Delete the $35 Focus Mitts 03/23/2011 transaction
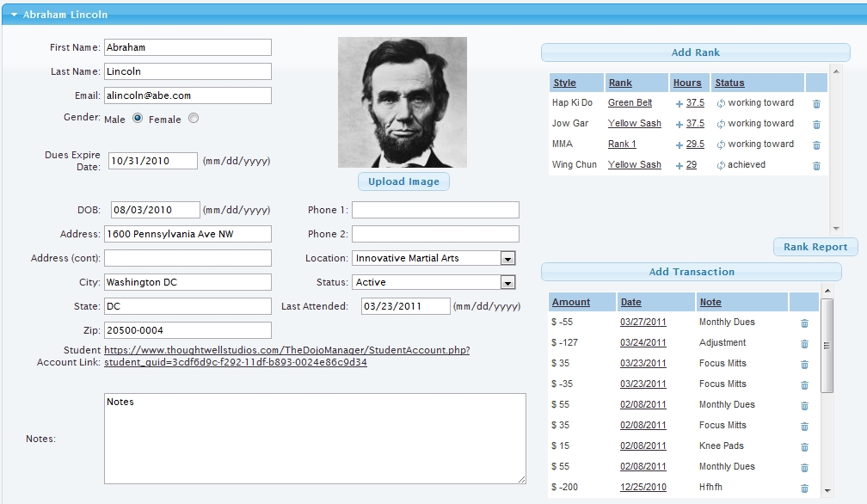 [804, 365]
